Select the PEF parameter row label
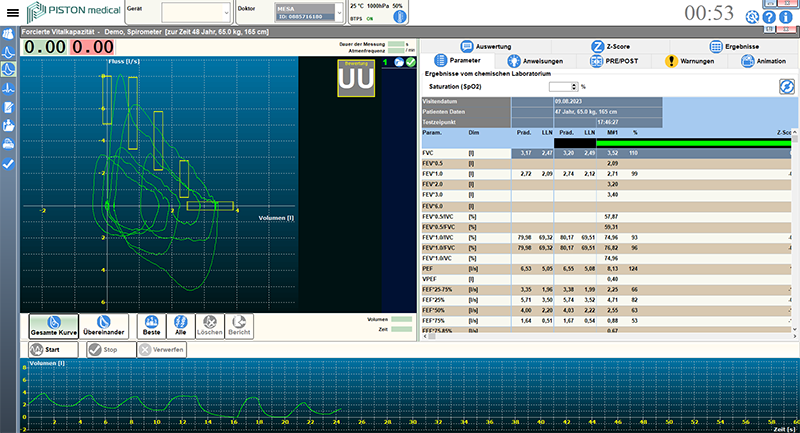The width and height of the screenshot is (800, 433). 427,269
